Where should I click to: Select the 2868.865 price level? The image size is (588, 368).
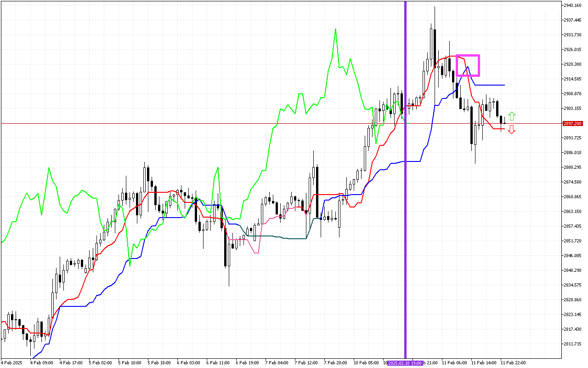point(572,197)
